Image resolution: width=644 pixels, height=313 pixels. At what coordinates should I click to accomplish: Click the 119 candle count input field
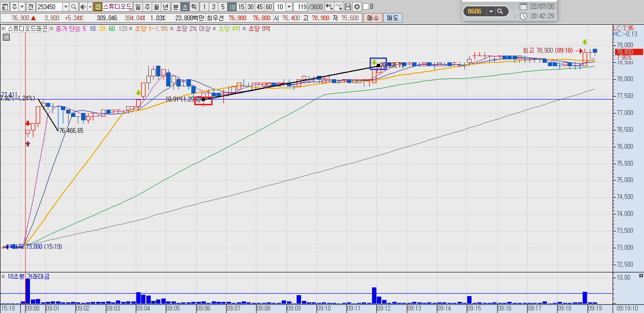[x=301, y=7]
